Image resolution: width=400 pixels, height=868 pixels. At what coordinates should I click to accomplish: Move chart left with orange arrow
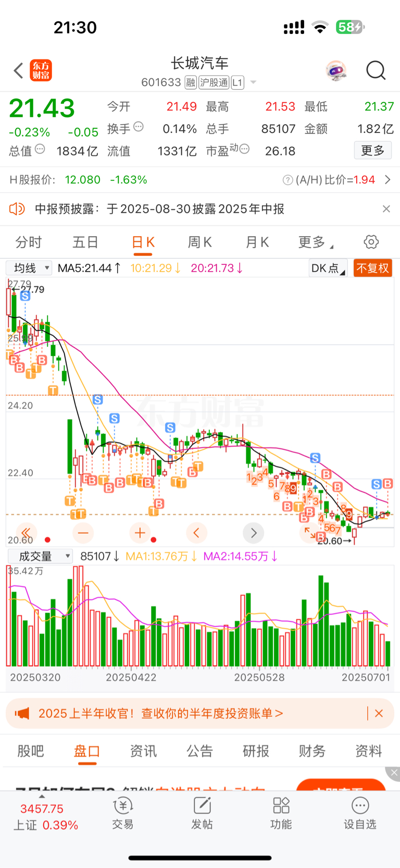196,532
